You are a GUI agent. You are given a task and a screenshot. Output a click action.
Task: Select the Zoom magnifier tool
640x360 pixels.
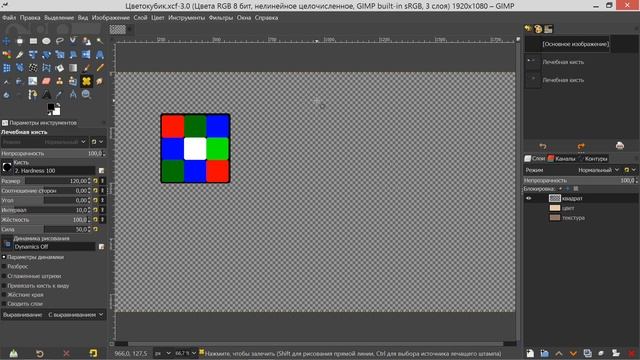[86, 95]
